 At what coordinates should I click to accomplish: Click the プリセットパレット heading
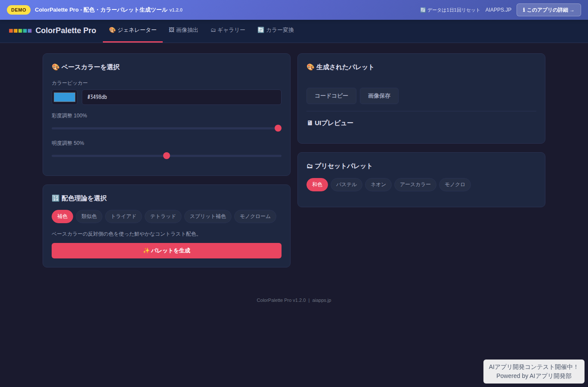click(x=339, y=166)
